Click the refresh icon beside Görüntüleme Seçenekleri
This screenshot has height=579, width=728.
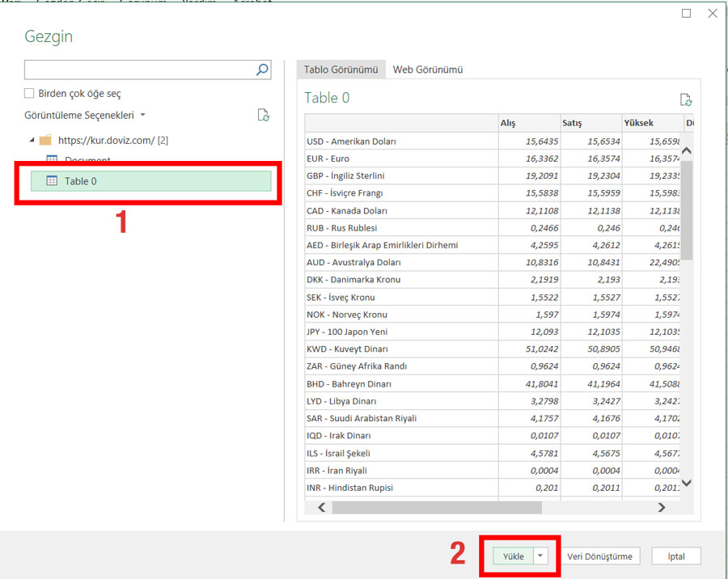(263, 115)
